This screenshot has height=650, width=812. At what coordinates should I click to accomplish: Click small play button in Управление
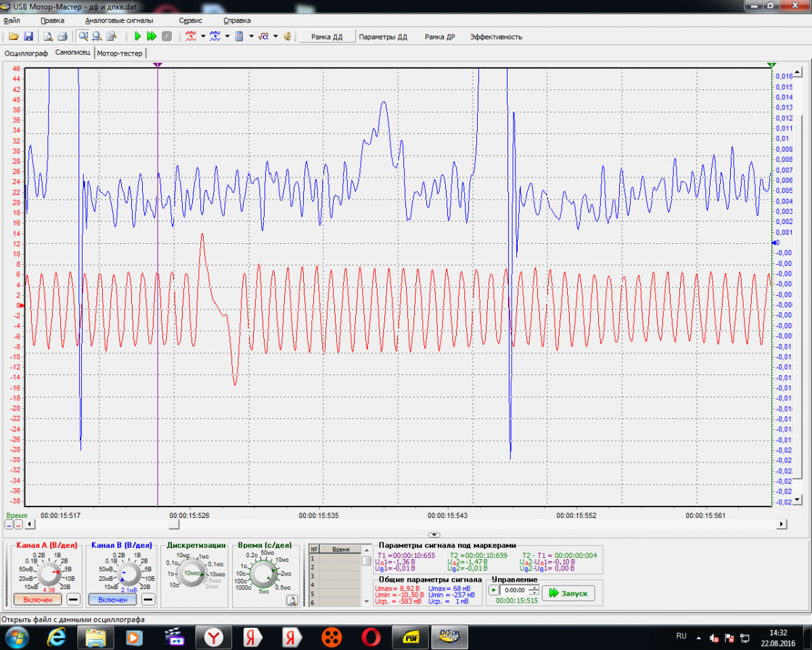(494, 590)
